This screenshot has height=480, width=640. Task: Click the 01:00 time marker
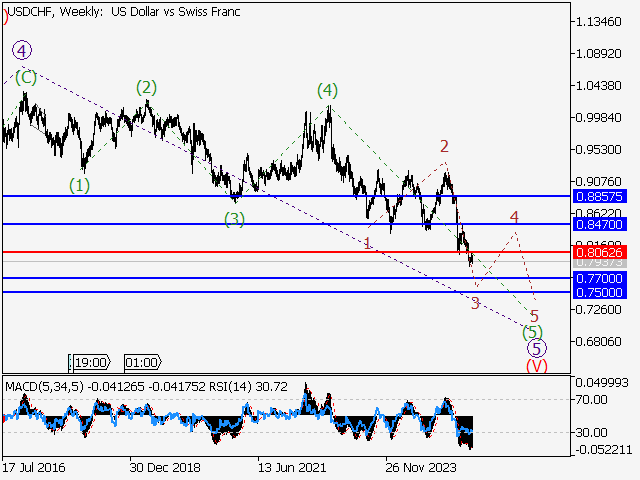(x=142, y=362)
